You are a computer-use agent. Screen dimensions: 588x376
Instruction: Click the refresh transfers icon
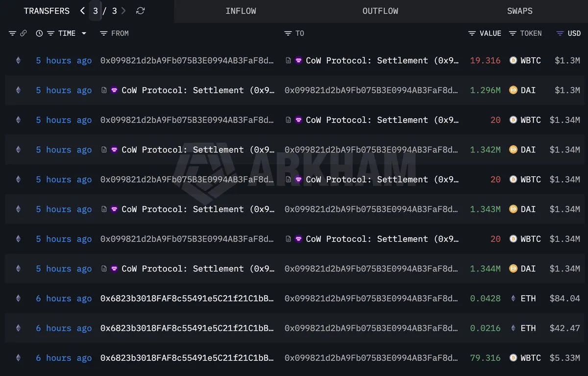140,11
